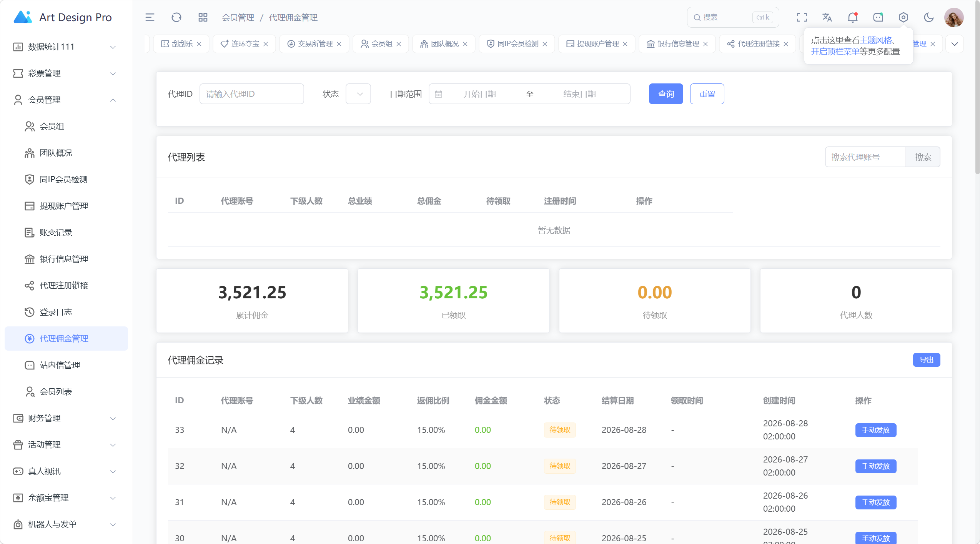Screen dimensions: 980x544
Task: Focus the 代理ID input field
Action: tap(252, 94)
